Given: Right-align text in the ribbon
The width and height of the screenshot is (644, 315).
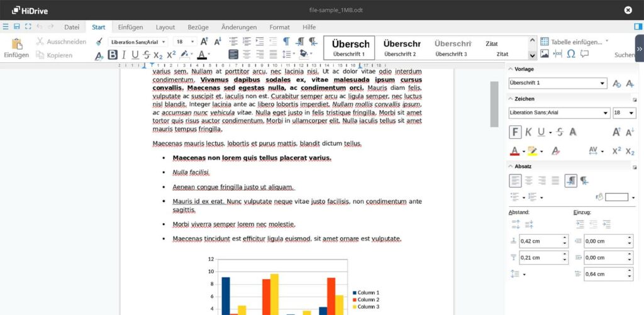Looking at the screenshot, I should click(260, 54).
